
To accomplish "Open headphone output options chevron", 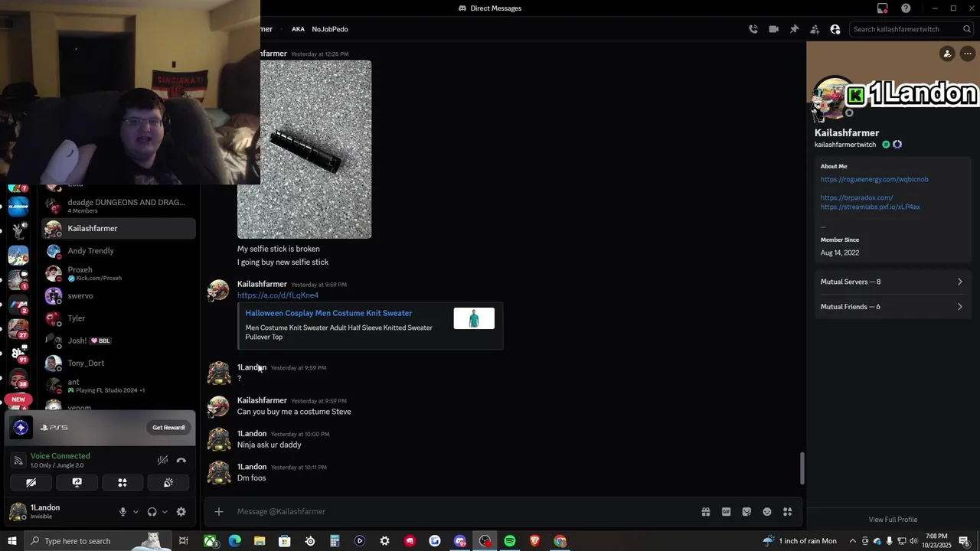I will (165, 512).
